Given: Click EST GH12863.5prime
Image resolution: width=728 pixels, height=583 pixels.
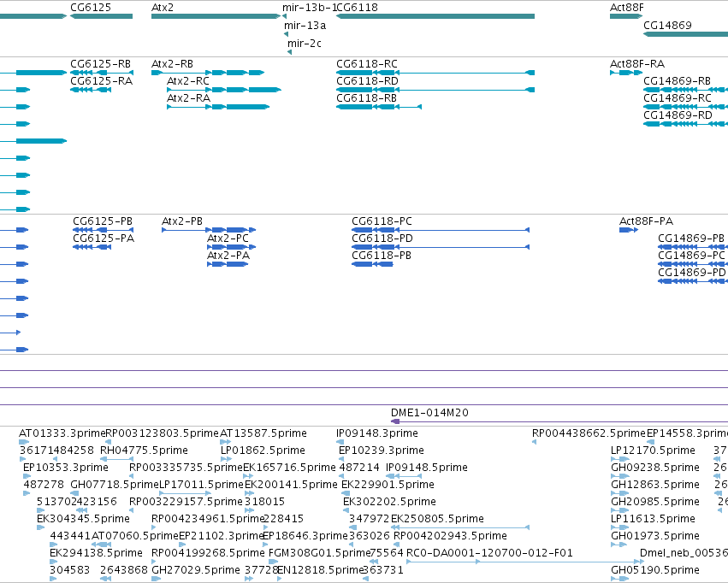Looking at the screenshot, I should [x=655, y=484].
